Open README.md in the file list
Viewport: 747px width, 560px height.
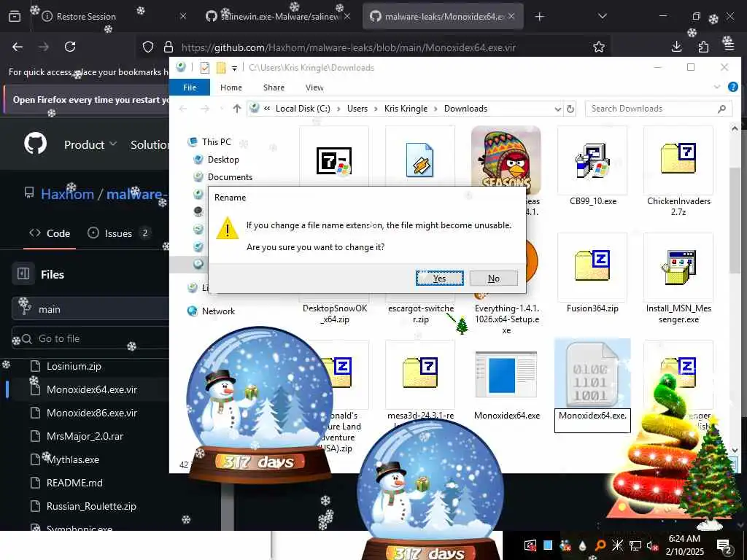[x=74, y=483]
